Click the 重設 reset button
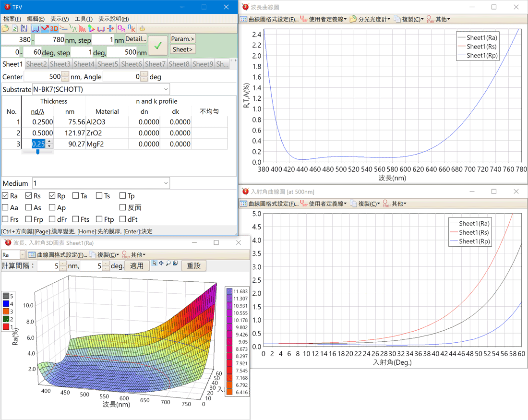 coord(193,266)
